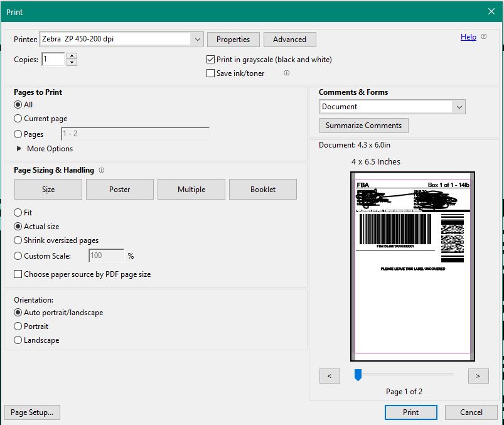Check Choose paper source by PDF page size

[x=18, y=274]
